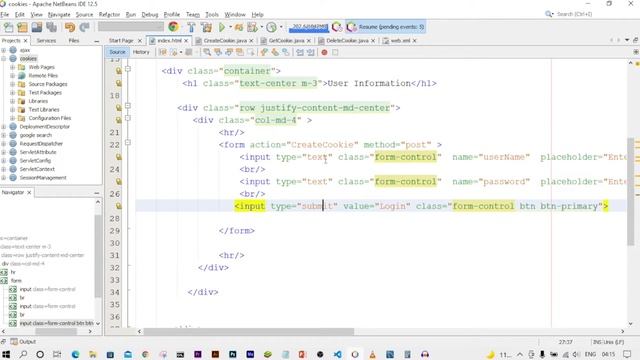
Task: Toggle fold at col-md-4 div line
Action: tap(128, 118)
